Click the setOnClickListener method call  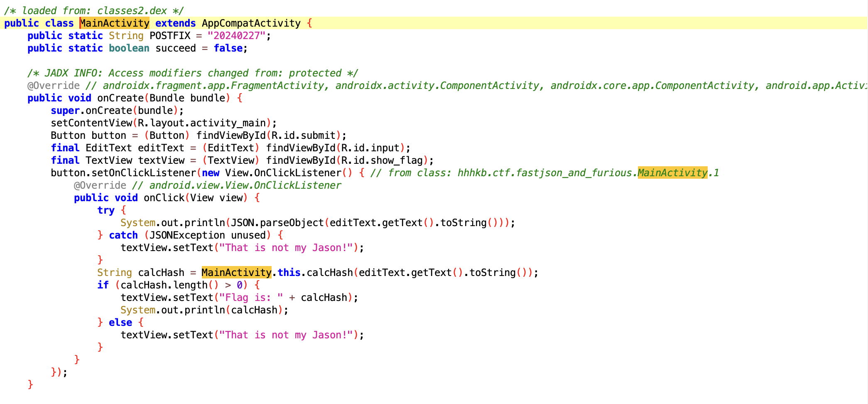[x=144, y=173]
